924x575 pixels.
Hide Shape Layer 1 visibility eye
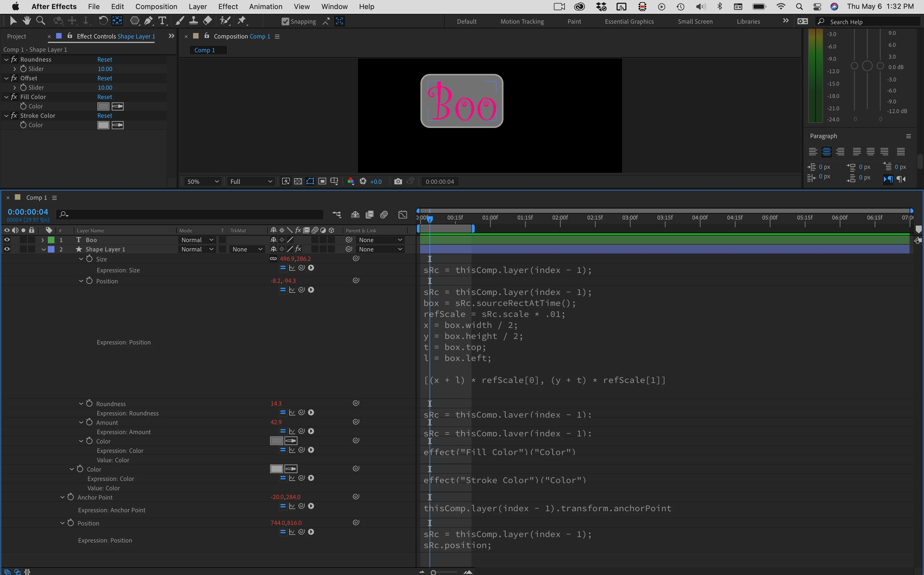pos(7,250)
